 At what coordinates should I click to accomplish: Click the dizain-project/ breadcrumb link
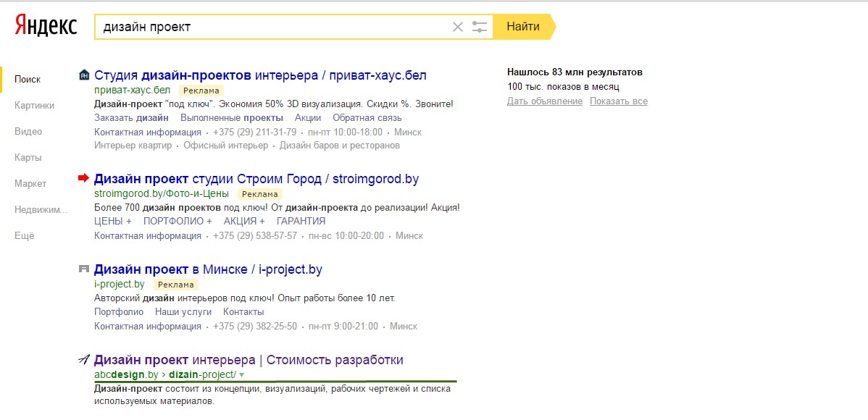point(203,374)
